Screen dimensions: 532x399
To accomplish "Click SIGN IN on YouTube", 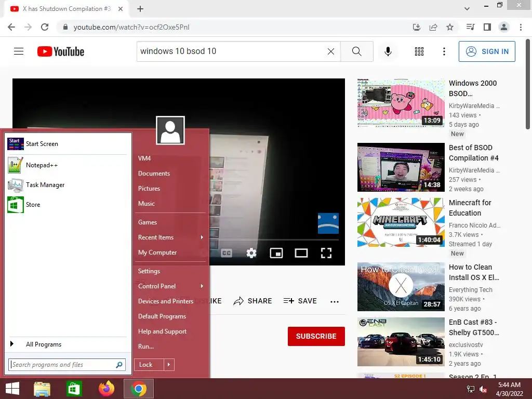I will pyautogui.click(x=487, y=51).
